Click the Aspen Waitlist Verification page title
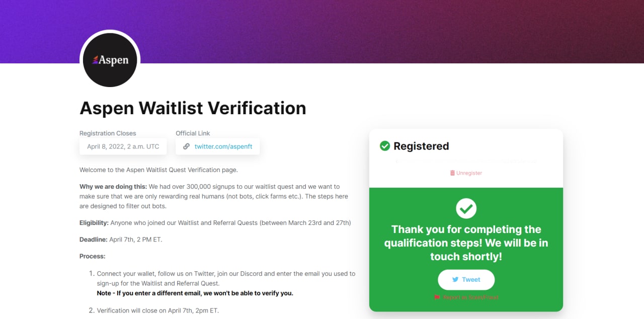Screen dimensions: 644x319 193,108
